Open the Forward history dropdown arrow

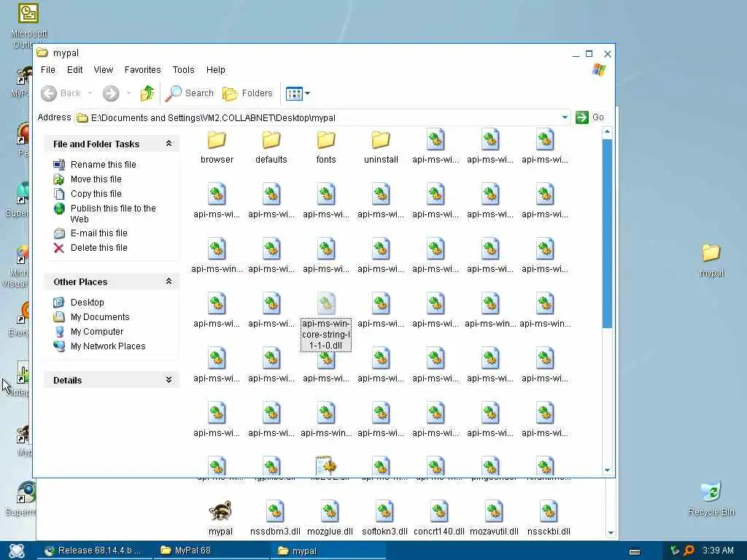128,93
